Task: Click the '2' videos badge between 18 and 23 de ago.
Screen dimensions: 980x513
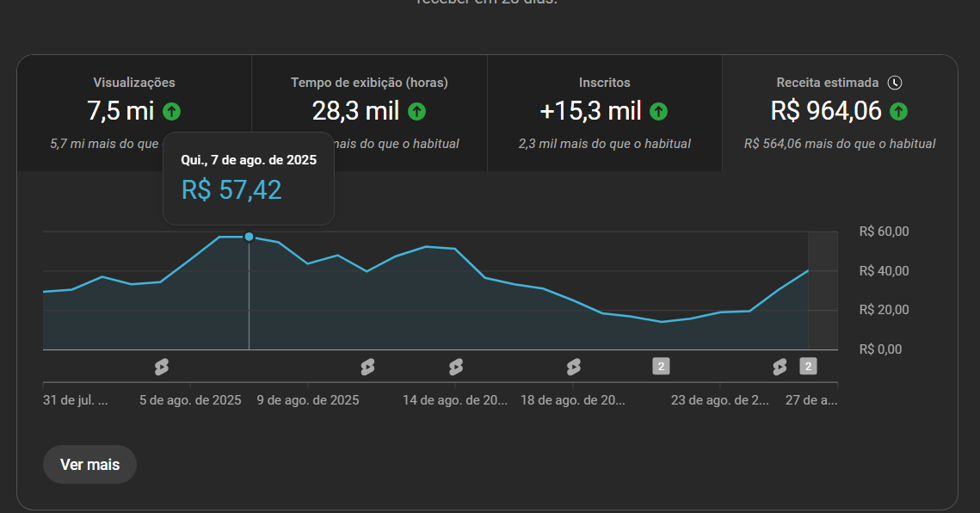Action: coord(662,367)
